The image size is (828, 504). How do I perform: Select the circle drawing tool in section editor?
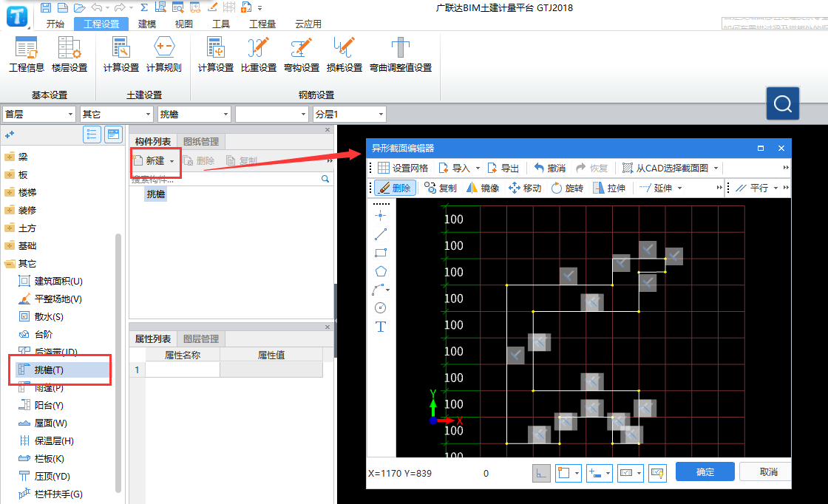point(380,307)
